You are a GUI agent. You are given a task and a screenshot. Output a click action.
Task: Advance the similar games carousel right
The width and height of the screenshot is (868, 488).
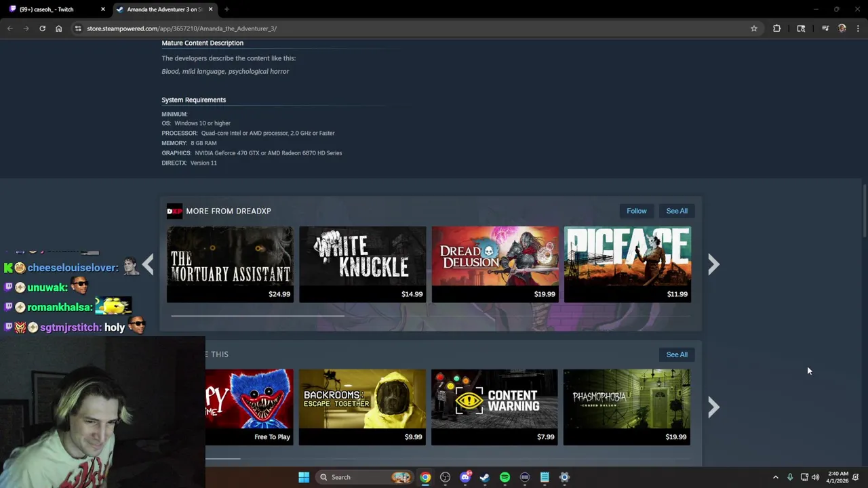pyautogui.click(x=713, y=407)
